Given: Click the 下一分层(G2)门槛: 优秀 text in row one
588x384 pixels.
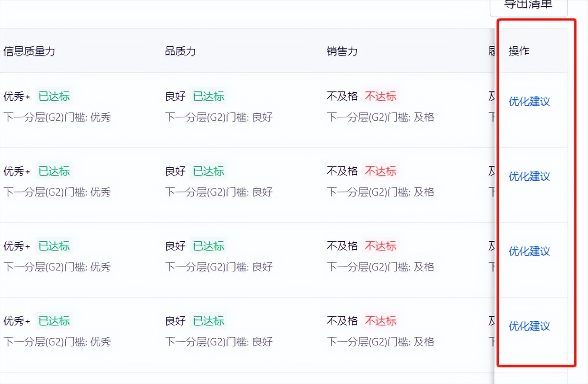Looking at the screenshot, I should pos(57,117).
